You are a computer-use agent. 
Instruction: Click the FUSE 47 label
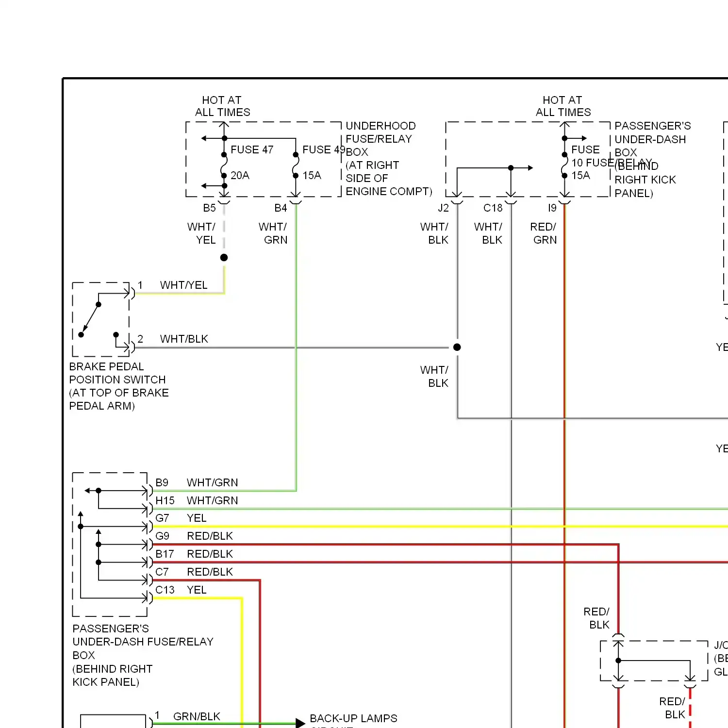point(252,149)
